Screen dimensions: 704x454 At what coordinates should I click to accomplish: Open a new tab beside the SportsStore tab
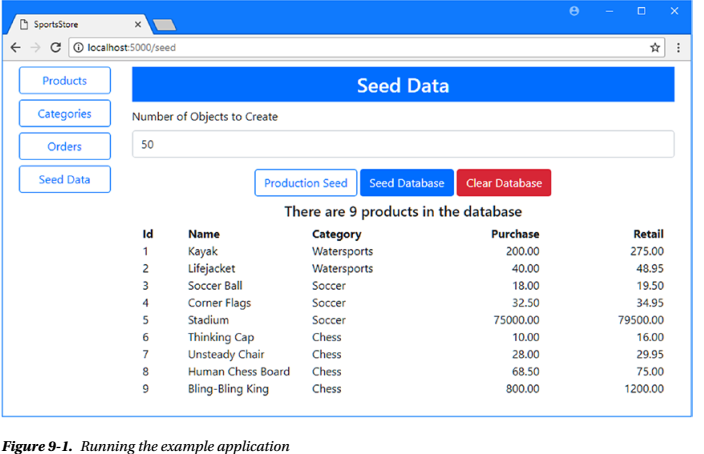(x=165, y=24)
